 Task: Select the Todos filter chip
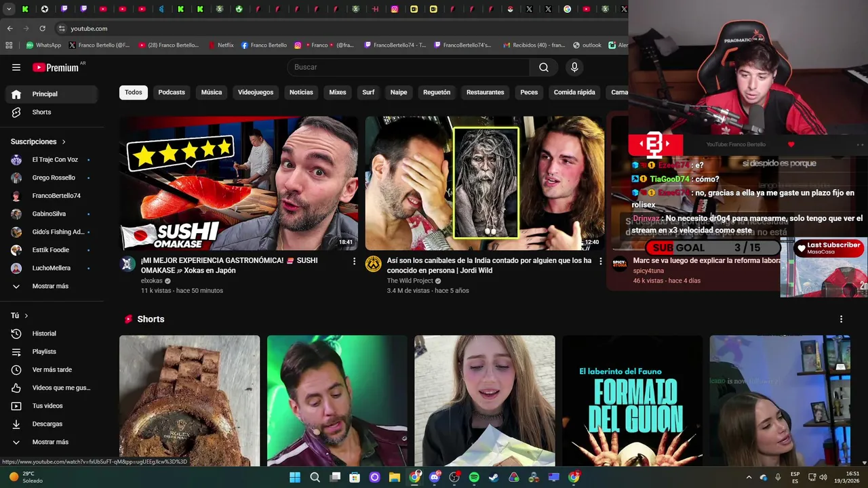point(134,92)
